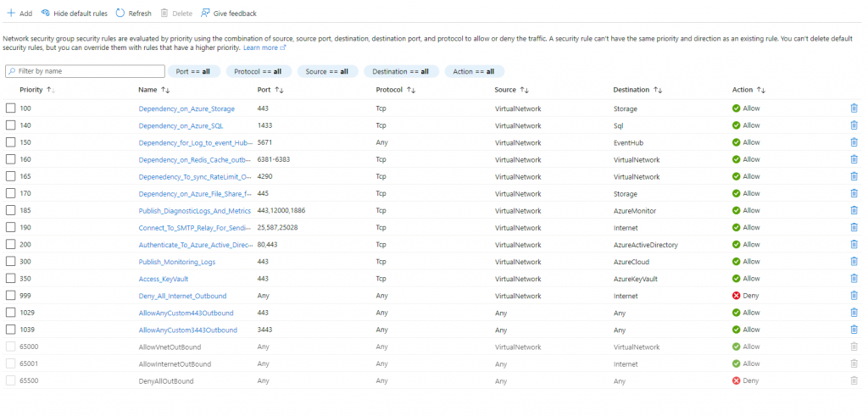Select checkbox for priority 999 rule
The width and height of the screenshot is (868, 416).
pos(10,296)
